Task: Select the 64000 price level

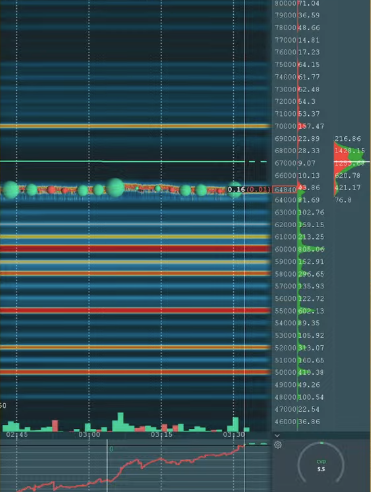Action: 285,200
